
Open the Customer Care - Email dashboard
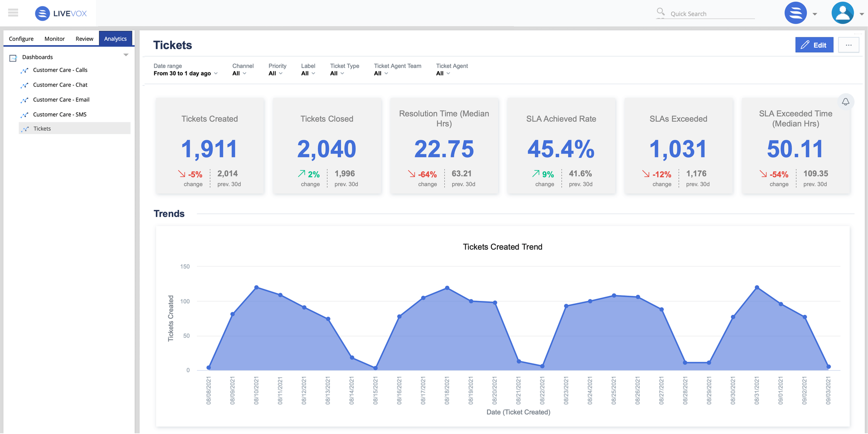[61, 99]
